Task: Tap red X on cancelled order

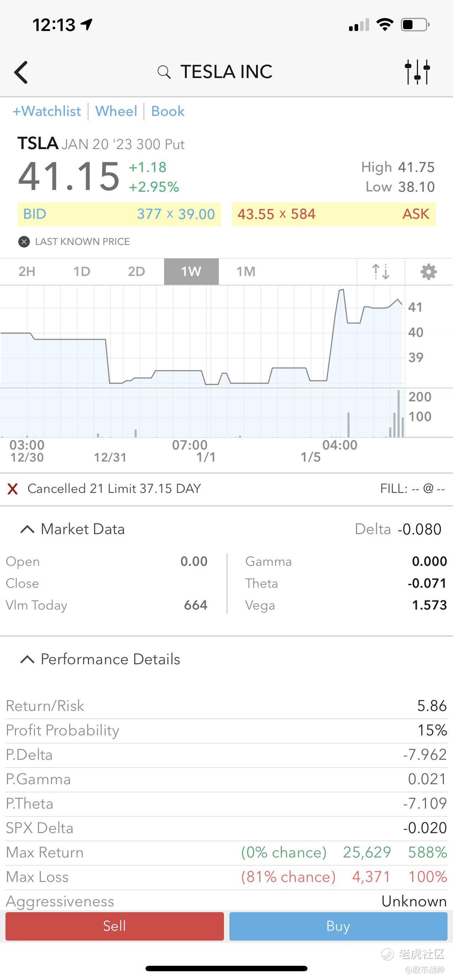Action: click(12, 489)
